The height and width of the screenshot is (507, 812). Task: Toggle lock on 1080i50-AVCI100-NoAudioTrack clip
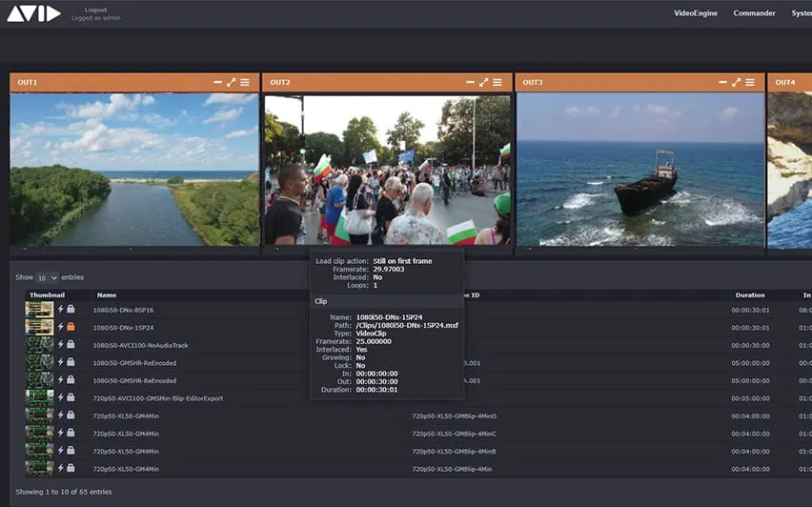pyautogui.click(x=71, y=345)
